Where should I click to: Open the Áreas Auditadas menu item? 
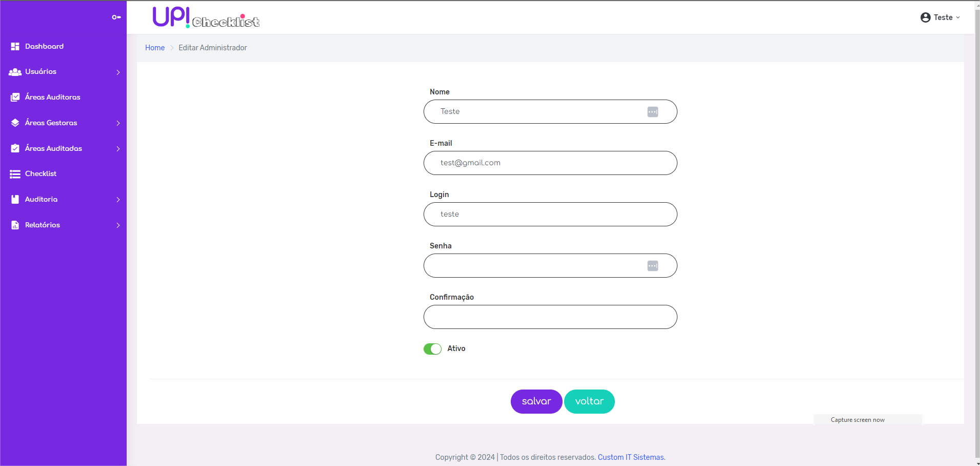(x=64, y=148)
